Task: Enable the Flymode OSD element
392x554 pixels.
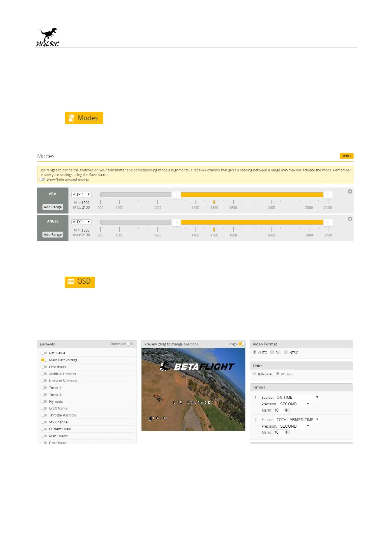Action: pyautogui.click(x=44, y=401)
